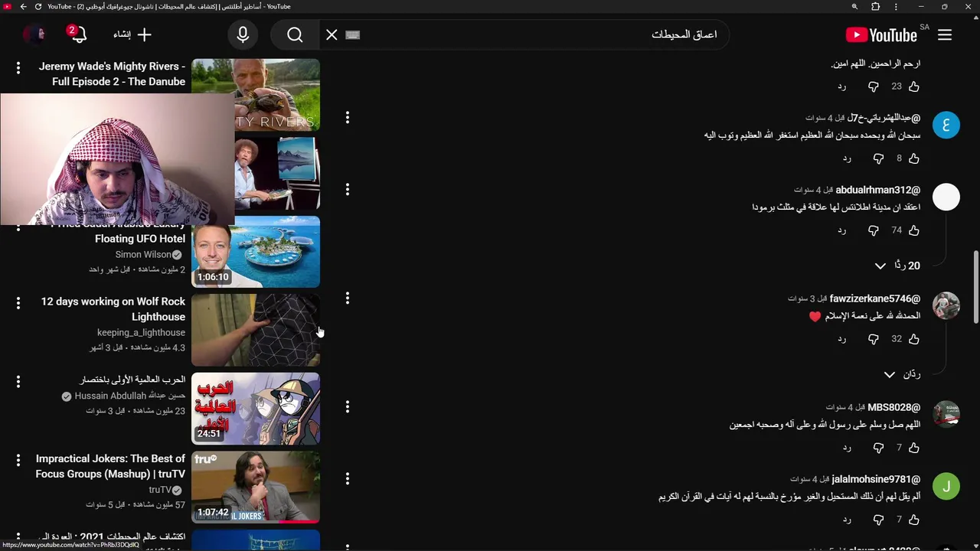Reload the page using the refresh icon

(38, 7)
